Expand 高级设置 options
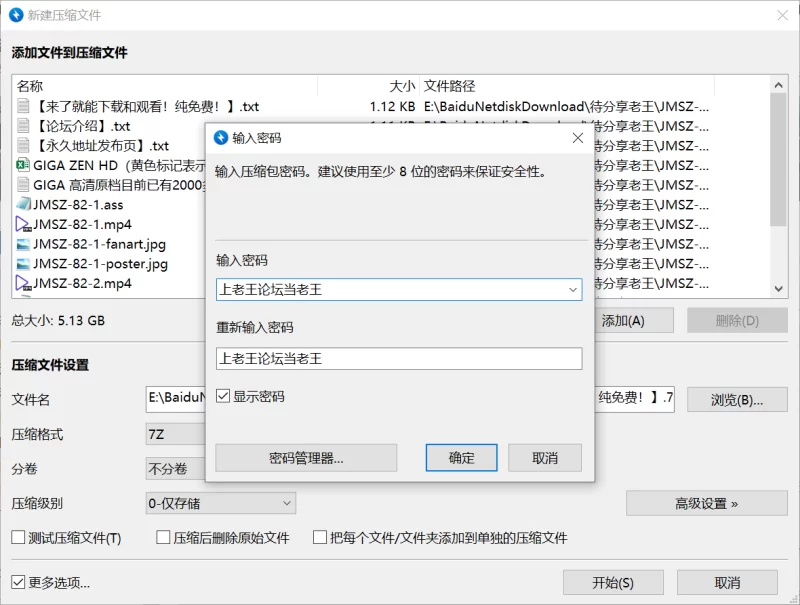This screenshot has width=800, height=605. tap(707, 503)
